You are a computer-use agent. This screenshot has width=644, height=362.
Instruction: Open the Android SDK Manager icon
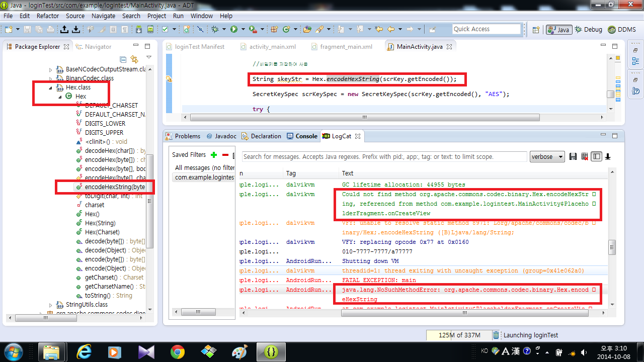tap(138, 29)
